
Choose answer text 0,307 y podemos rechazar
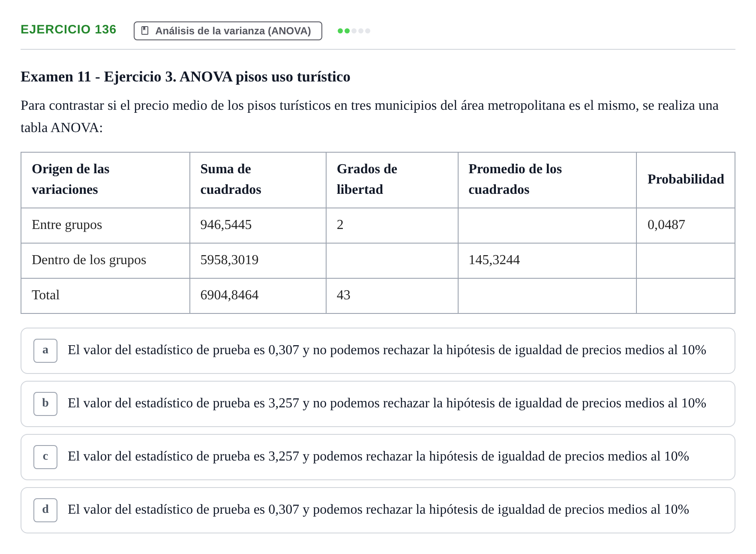pyautogui.click(x=378, y=510)
